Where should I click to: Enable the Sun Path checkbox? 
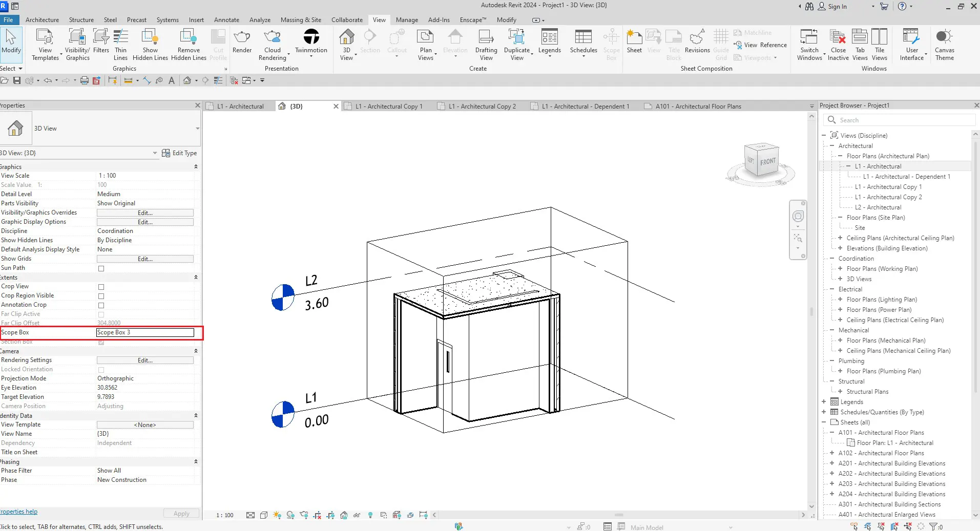click(101, 268)
